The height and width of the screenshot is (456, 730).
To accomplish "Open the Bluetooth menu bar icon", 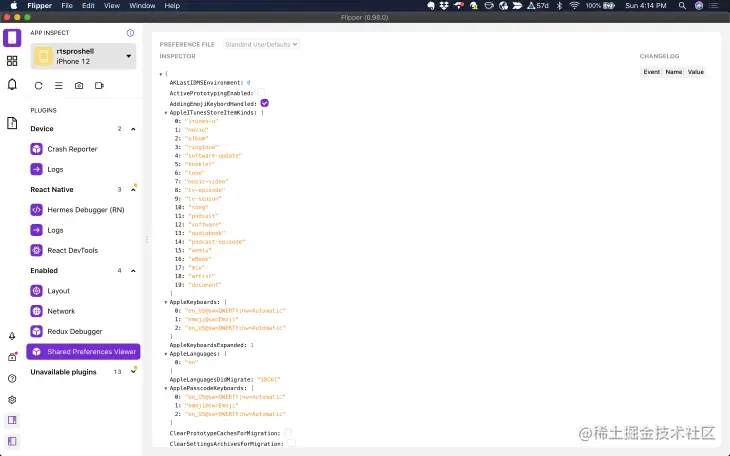I will pyautogui.click(x=560, y=6).
